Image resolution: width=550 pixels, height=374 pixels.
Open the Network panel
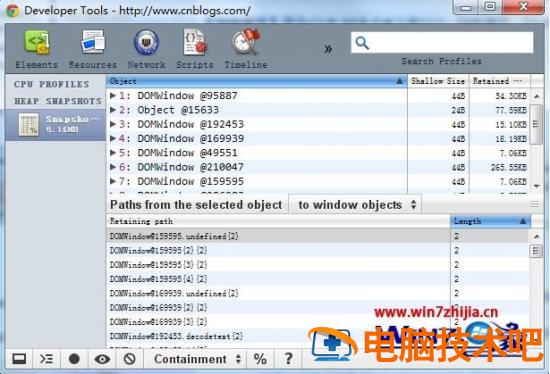click(x=147, y=49)
